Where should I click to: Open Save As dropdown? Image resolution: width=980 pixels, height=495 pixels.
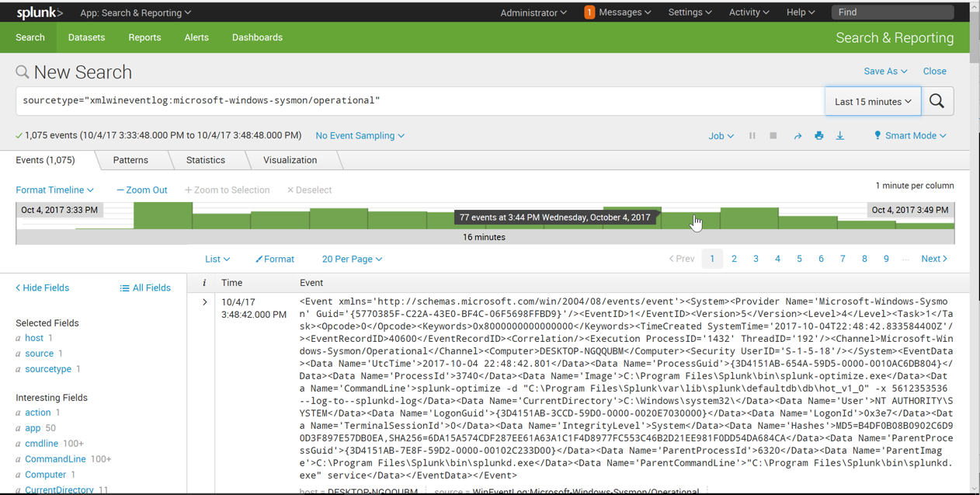pos(885,71)
